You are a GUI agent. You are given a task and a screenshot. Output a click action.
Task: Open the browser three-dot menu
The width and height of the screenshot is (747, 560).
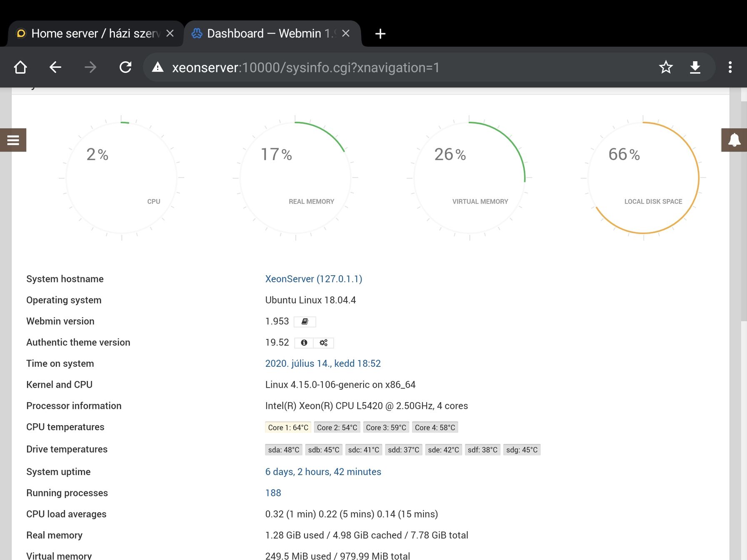point(730,67)
